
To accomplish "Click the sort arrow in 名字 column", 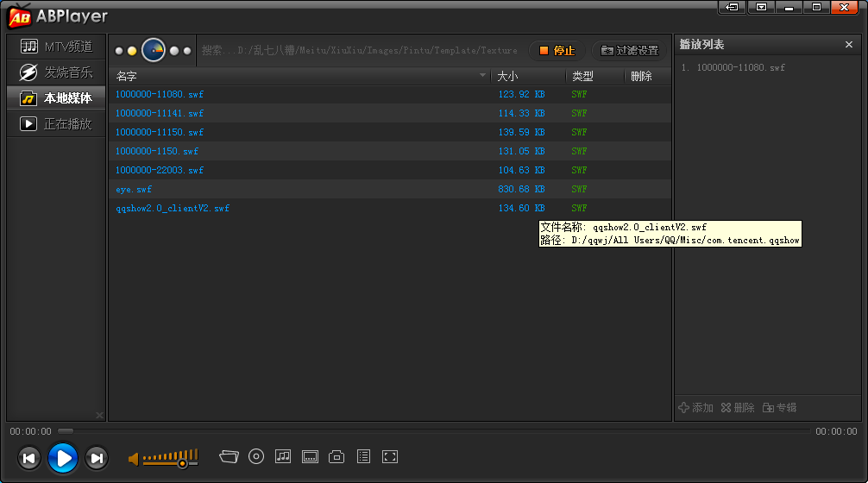I will pos(483,76).
